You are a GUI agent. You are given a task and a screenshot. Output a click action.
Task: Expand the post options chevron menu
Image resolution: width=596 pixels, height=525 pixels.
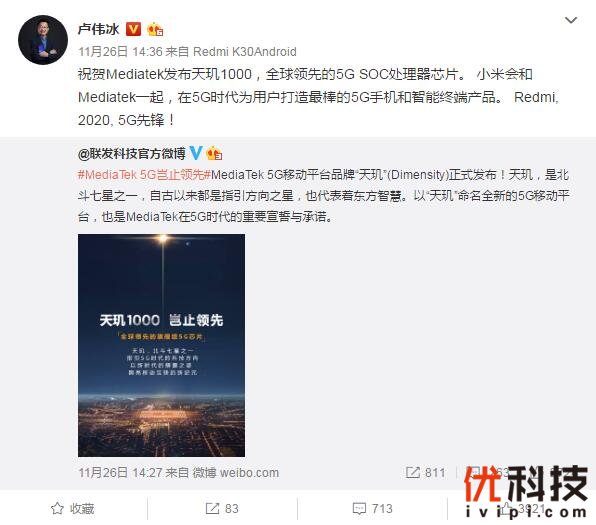tap(571, 20)
